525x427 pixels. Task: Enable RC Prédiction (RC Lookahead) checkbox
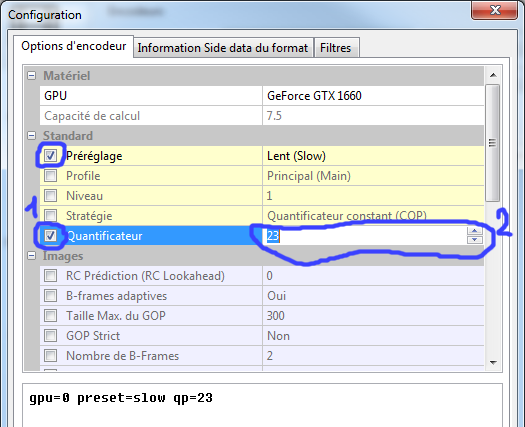pyautogui.click(x=51, y=276)
